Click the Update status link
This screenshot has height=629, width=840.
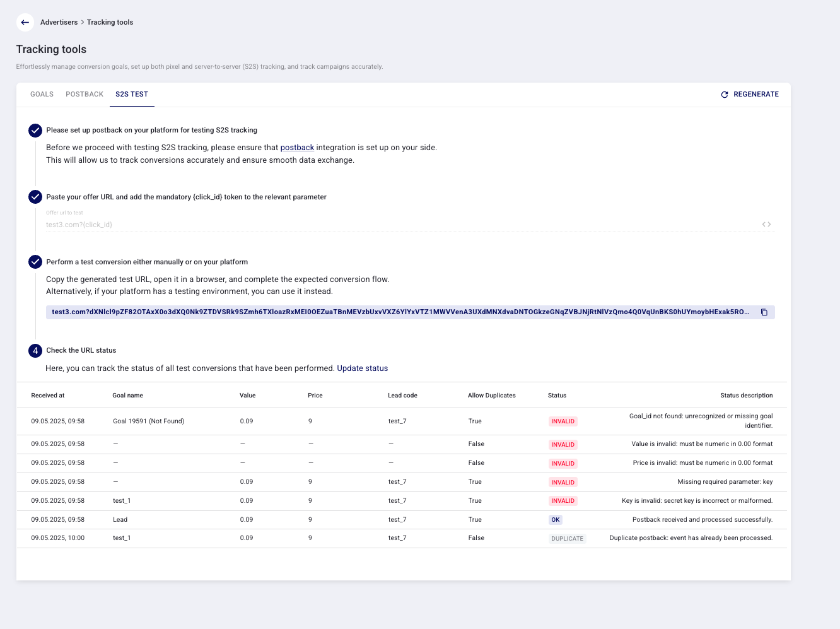point(362,368)
